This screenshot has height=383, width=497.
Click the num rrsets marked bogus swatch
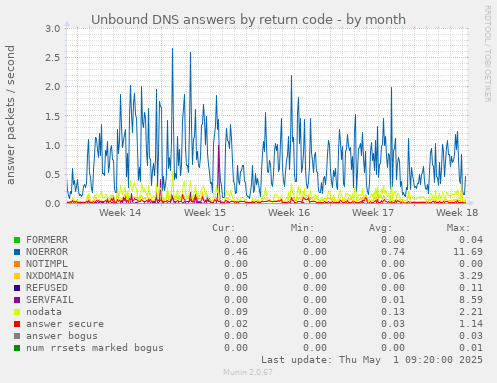tap(17, 348)
